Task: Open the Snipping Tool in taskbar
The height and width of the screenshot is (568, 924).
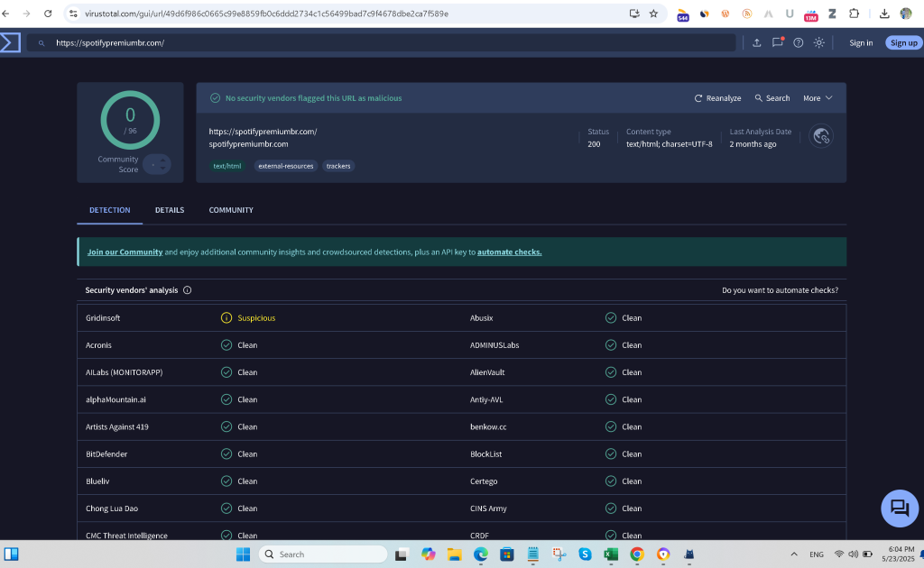Action: point(559,554)
